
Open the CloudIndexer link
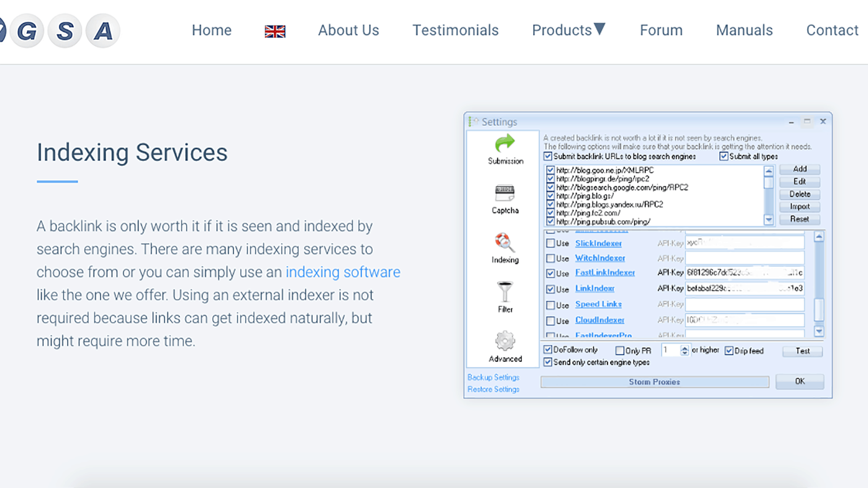599,320
